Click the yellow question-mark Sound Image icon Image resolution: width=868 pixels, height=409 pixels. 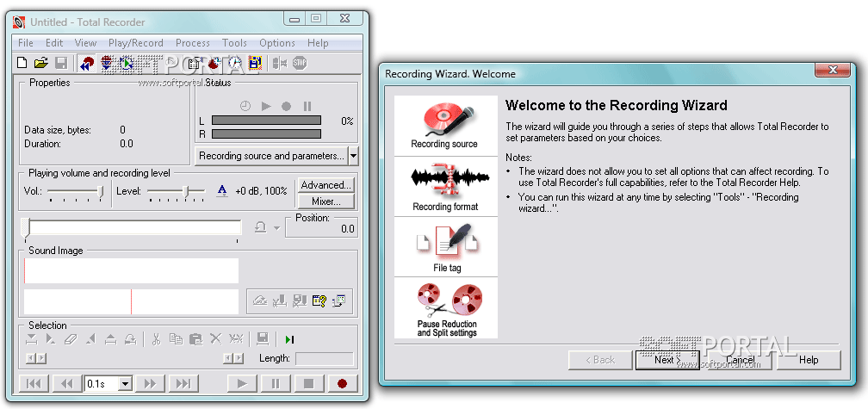coord(319,301)
